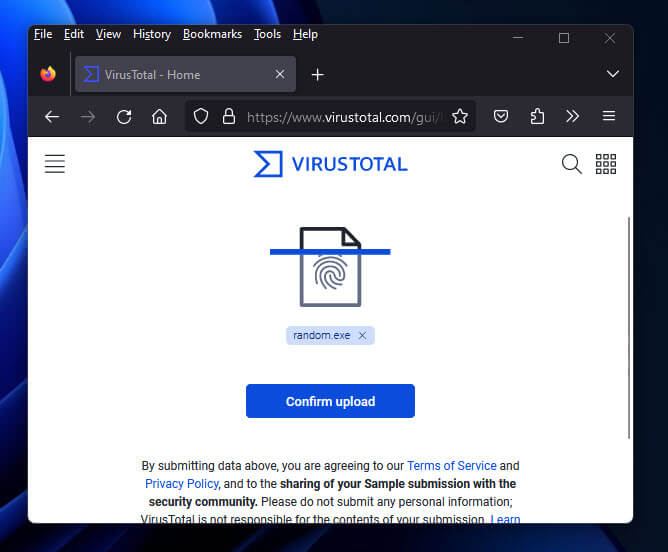The width and height of the screenshot is (668, 552).
Task: Click the Confirm upload button
Action: click(330, 401)
